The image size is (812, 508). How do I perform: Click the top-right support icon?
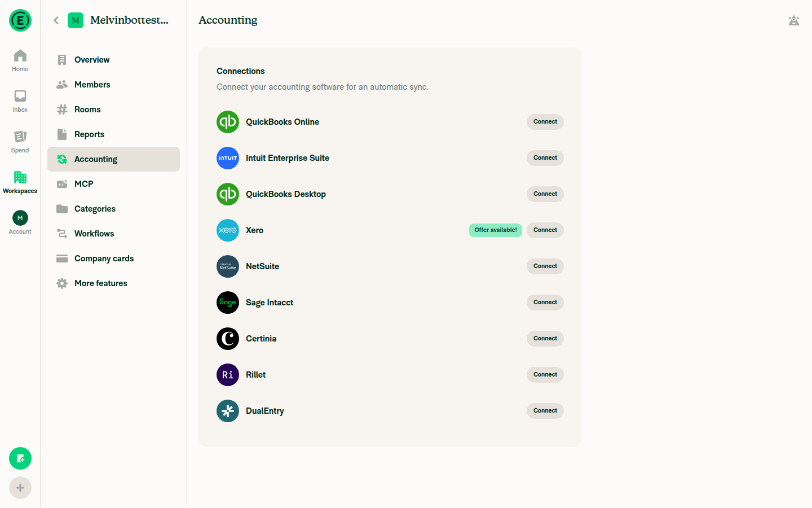point(794,20)
